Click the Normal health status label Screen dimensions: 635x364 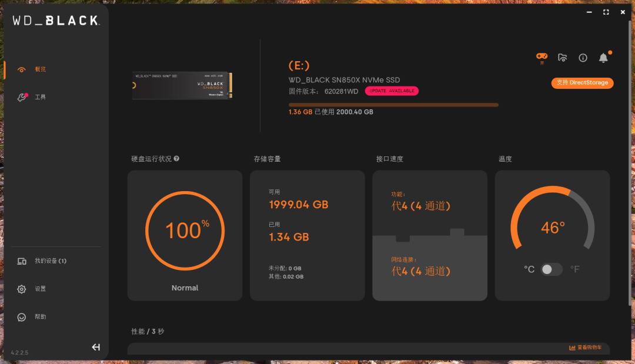tap(185, 288)
